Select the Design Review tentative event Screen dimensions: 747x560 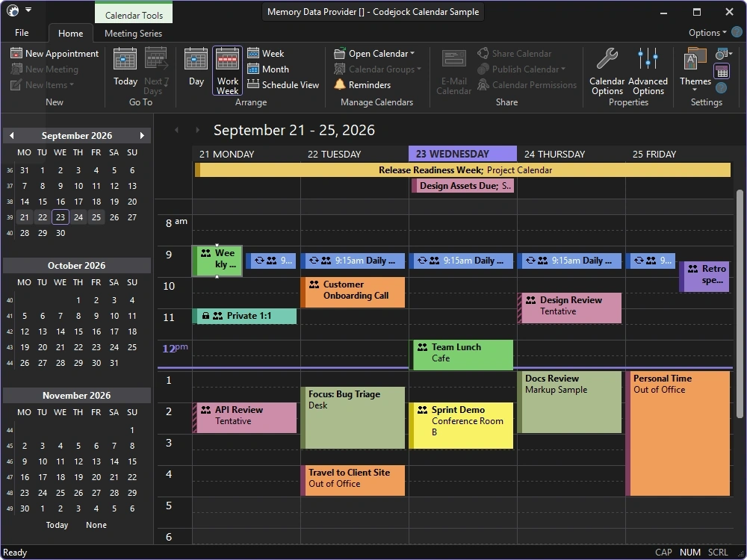pyautogui.click(x=569, y=308)
